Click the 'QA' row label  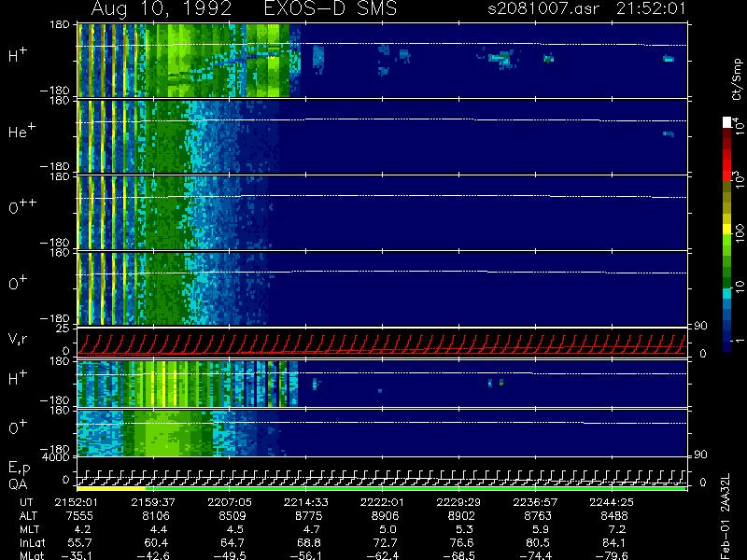(18, 484)
